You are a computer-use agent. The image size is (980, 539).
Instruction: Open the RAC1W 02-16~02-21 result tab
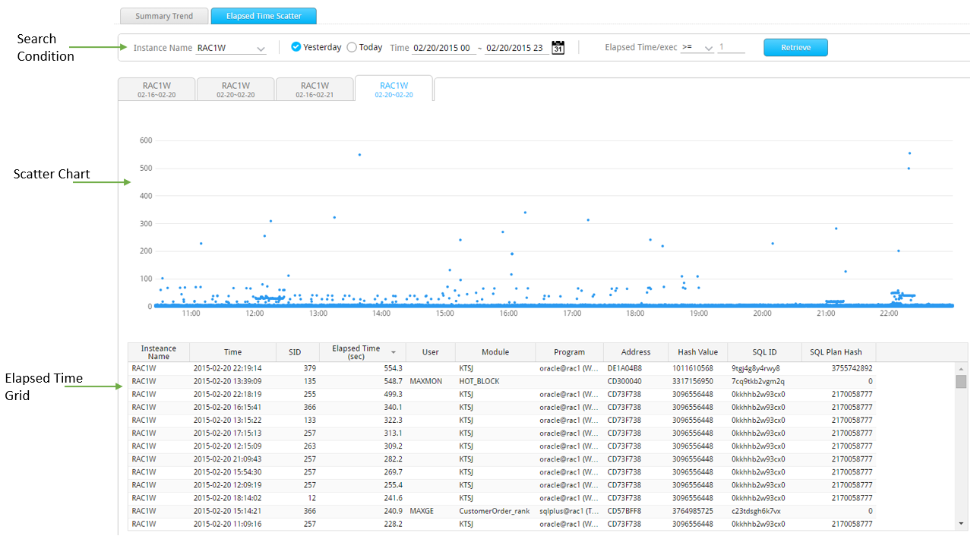pos(315,90)
